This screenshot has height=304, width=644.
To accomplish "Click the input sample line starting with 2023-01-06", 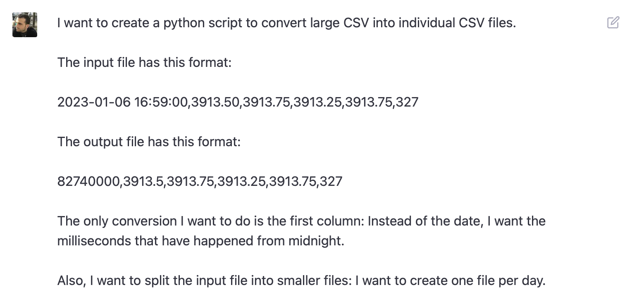I will [238, 102].
